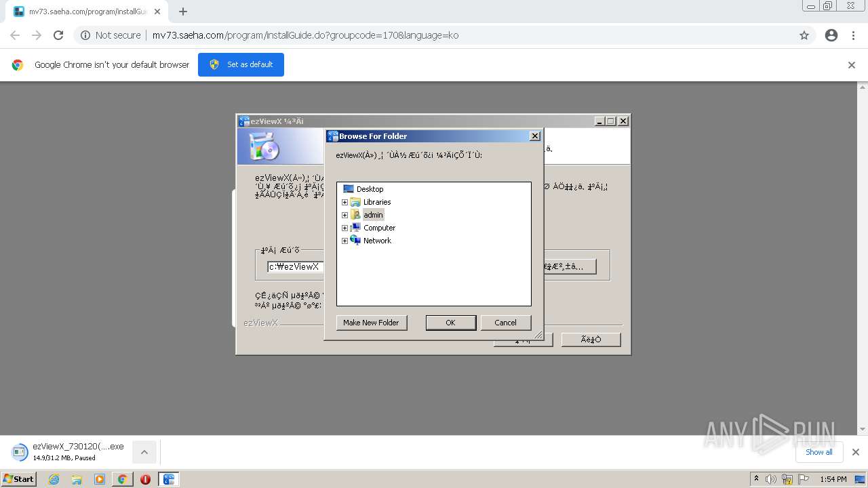Click the rightmost bottom button in ezViewX installer
The height and width of the screenshot is (488, 868).
(x=591, y=340)
